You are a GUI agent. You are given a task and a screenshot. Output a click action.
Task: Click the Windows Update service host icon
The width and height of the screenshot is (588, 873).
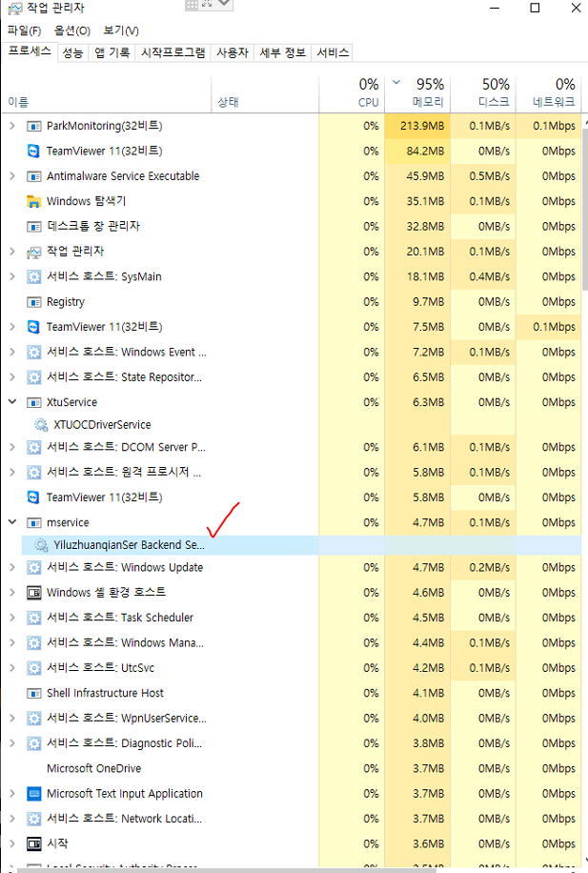click(x=34, y=568)
